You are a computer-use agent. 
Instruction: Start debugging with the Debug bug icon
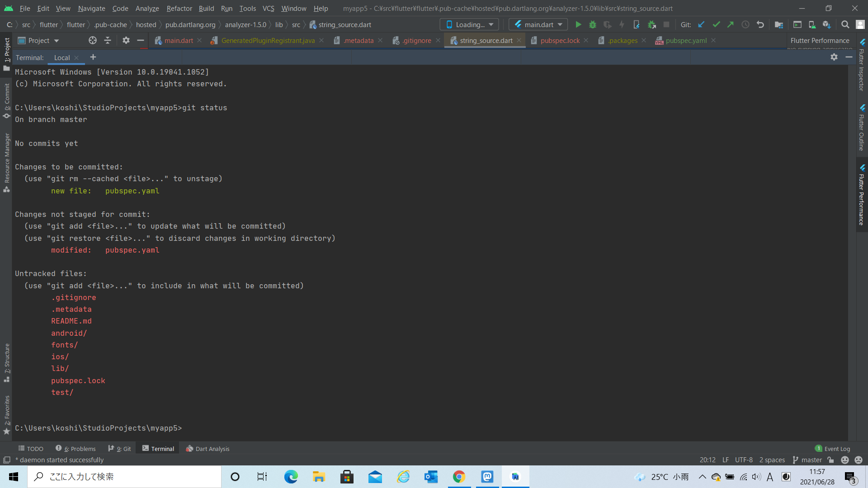coord(593,24)
